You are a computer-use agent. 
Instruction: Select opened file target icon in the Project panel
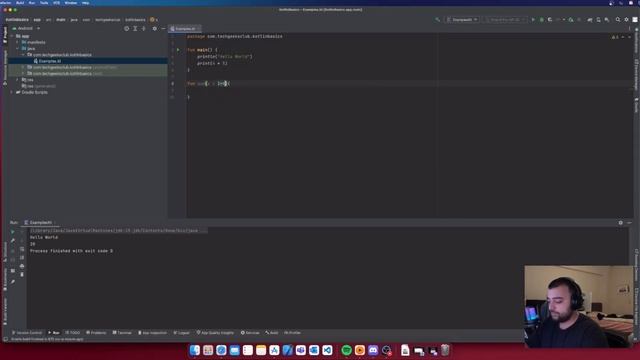pos(127,29)
